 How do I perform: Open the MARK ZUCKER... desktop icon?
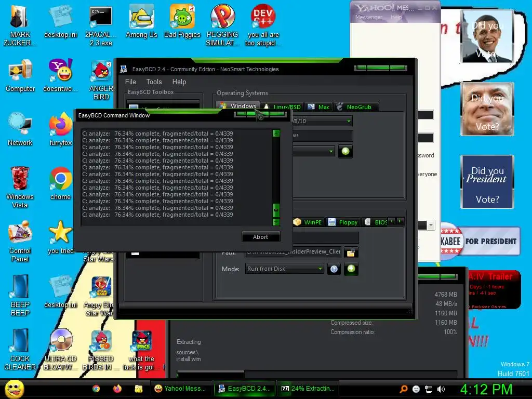tap(19, 25)
